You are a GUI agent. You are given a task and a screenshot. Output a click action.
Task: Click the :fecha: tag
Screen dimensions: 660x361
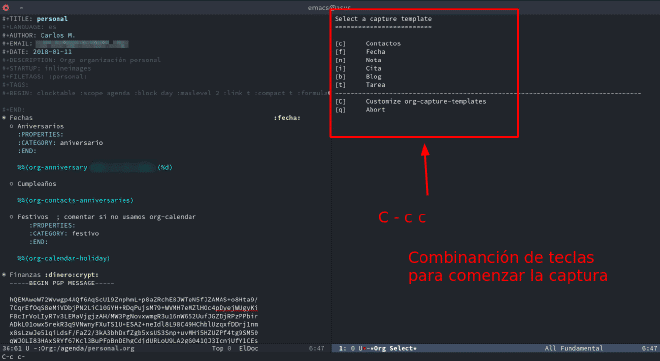coord(287,118)
